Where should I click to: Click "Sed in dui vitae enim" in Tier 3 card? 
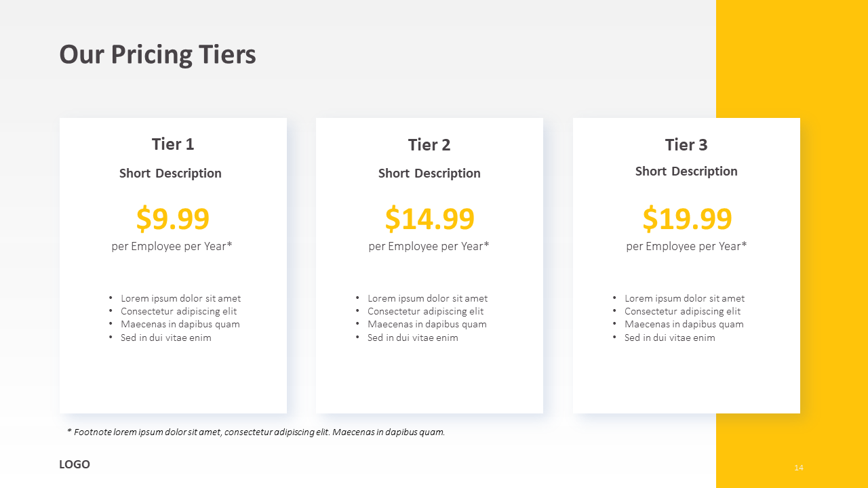click(669, 338)
